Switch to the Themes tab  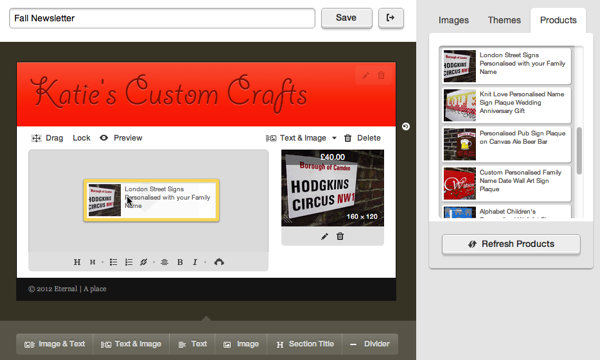(504, 20)
